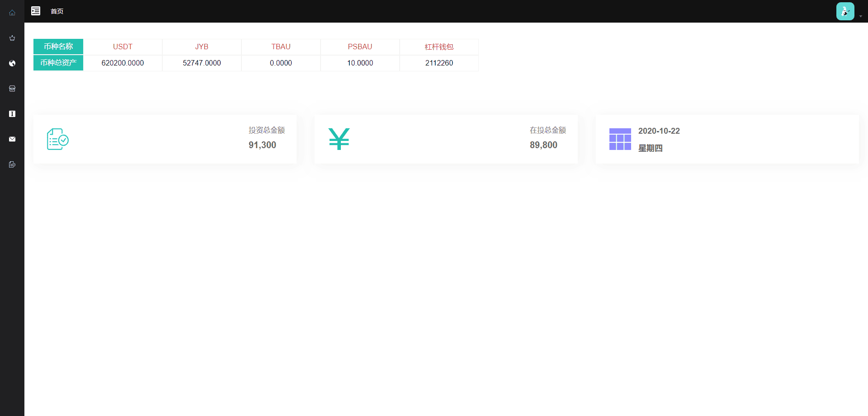The height and width of the screenshot is (416, 868).
Task: Open the crown icon sidebar menu
Action: pos(12,38)
